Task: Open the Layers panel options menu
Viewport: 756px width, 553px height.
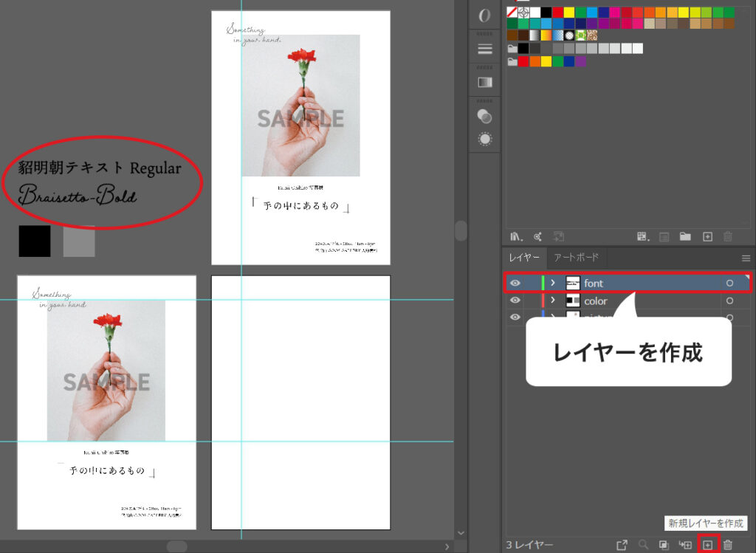Action: tap(746, 258)
